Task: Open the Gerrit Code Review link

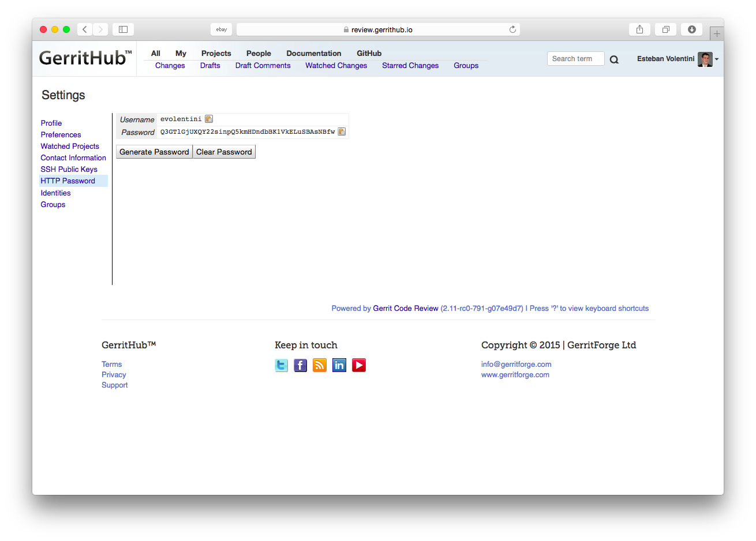Action: pos(406,308)
